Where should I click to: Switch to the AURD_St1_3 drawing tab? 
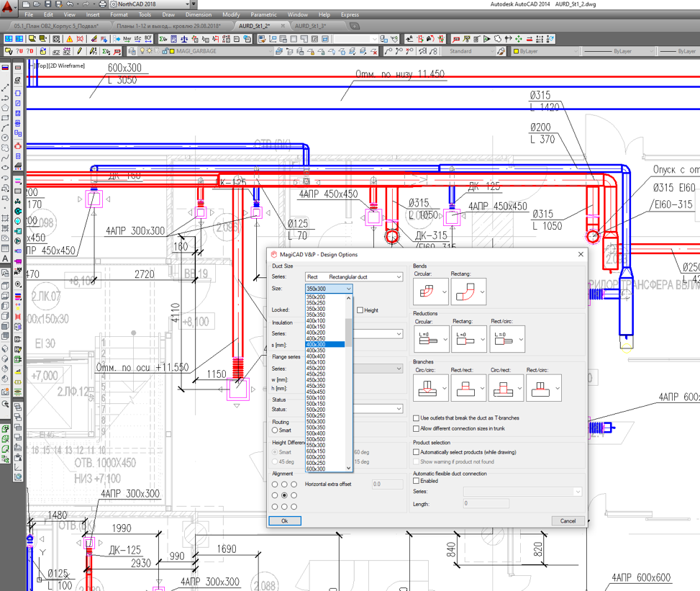pyautogui.click(x=310, y=26)
